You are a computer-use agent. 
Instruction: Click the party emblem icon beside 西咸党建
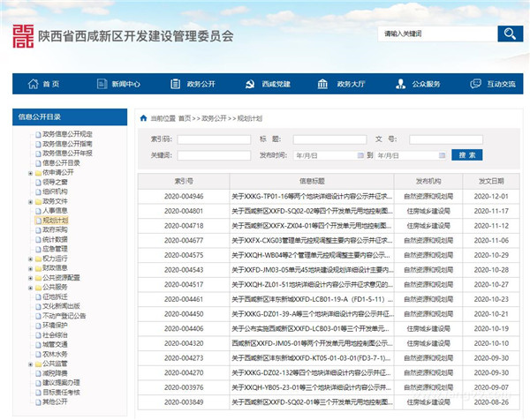(250, 84)
